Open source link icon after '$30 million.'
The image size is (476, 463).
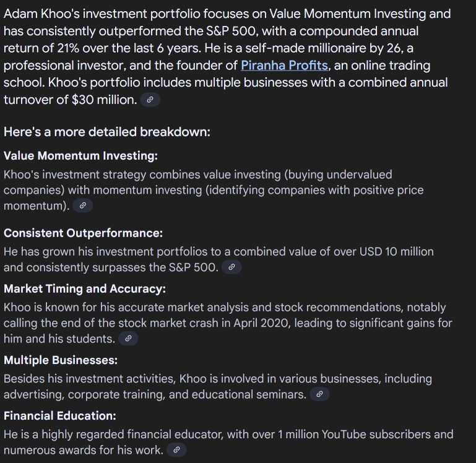tap(150, 100)
